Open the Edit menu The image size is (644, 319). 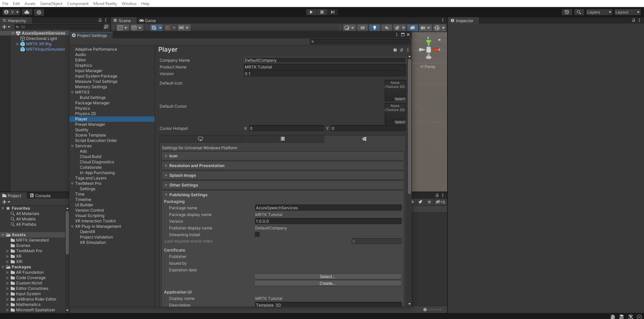(x=16, y=4)
